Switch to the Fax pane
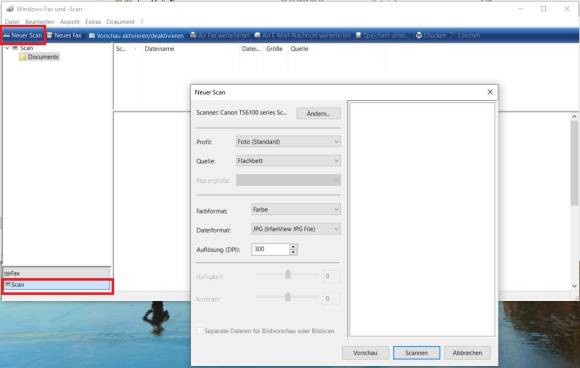The image size is (580, 368). pyautogui.click(x=57, y=273)
